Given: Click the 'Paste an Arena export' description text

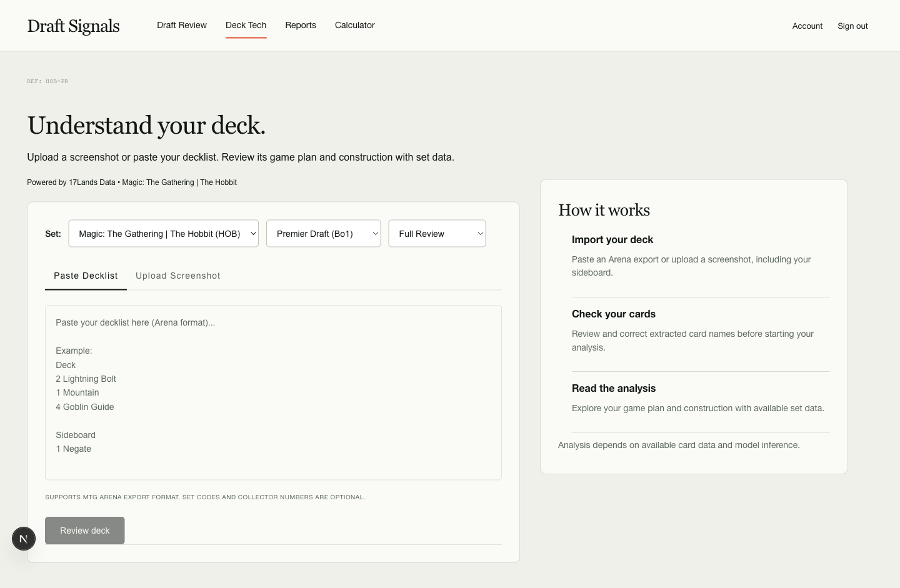Looking at the screenshot, I should [691, 266].
